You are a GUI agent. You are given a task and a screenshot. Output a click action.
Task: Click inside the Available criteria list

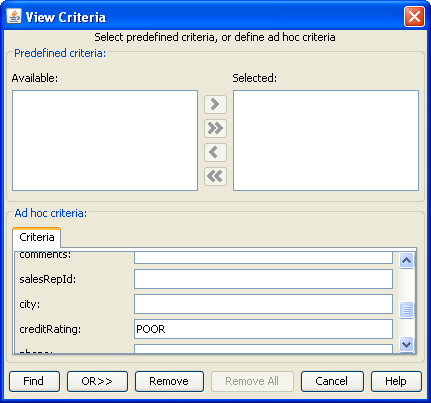click(x=105, y=140)
